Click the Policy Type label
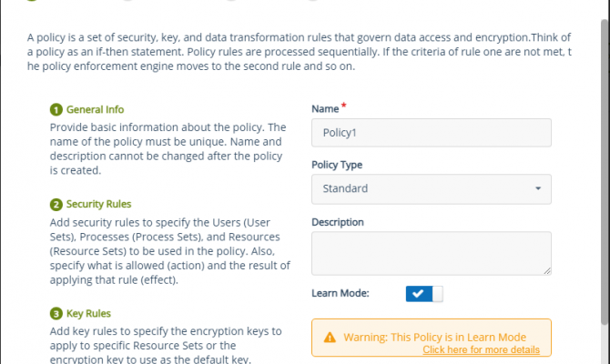Screen dimensions: 610x364 pyautogui.click(x=337, y=165)
